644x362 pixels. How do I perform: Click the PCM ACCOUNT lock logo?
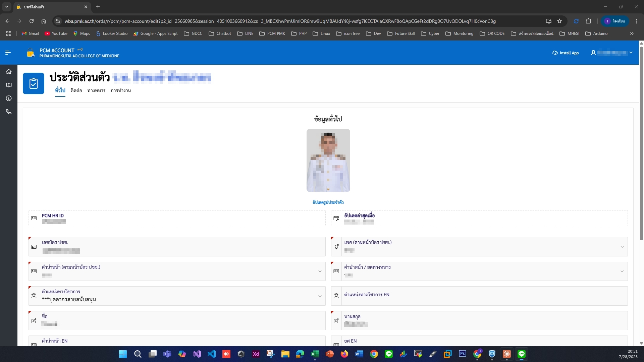point(31,53)
